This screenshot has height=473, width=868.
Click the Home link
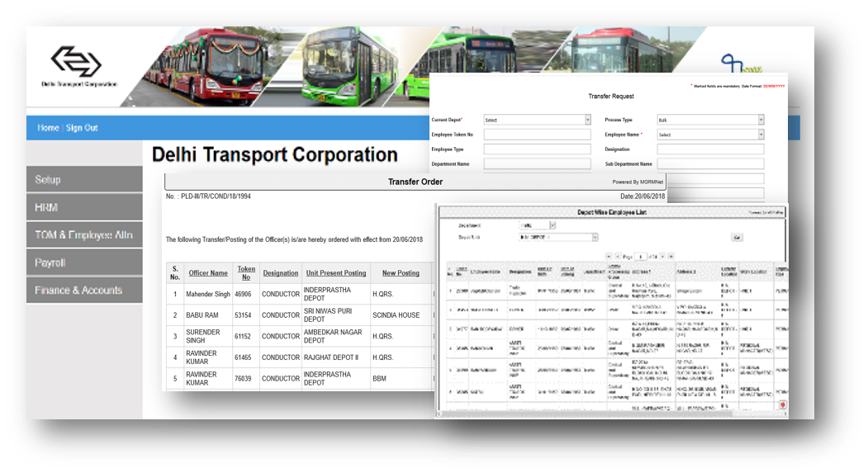tap(48, 128)
